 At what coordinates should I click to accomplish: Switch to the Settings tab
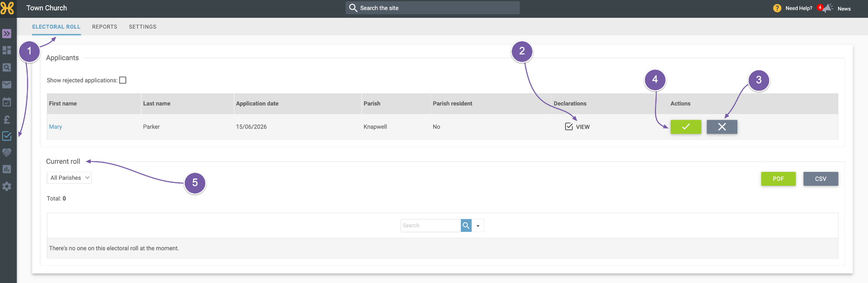click(x=142, y=27)
